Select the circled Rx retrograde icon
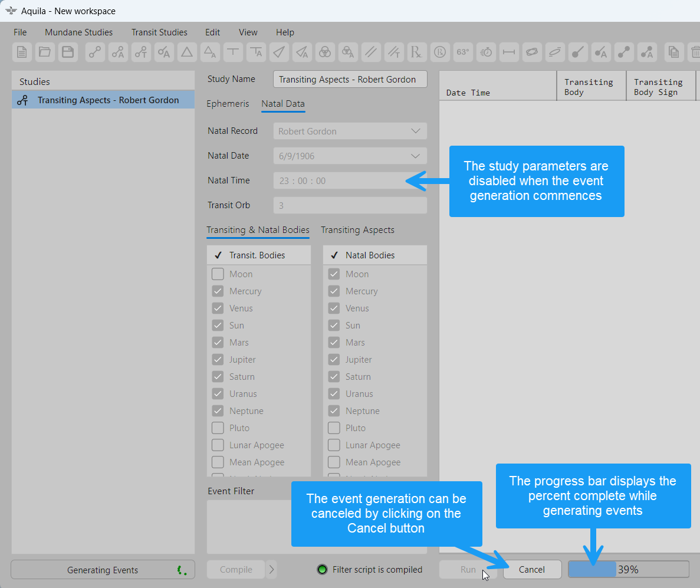This screenshot has width=700, height=588. tap(440, 52)
